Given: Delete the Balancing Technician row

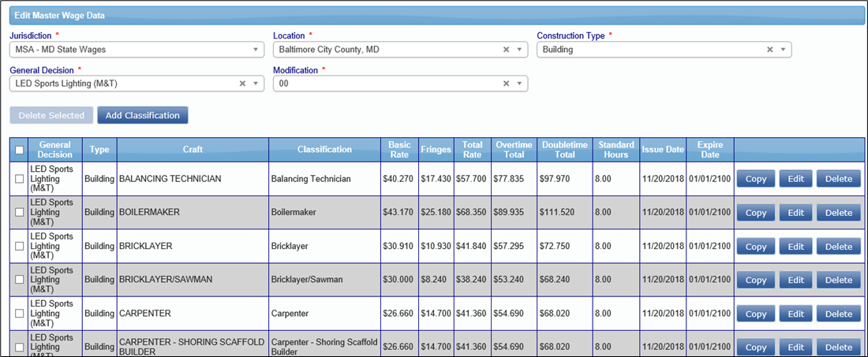Looking at the screenshot, I should 839,179.
